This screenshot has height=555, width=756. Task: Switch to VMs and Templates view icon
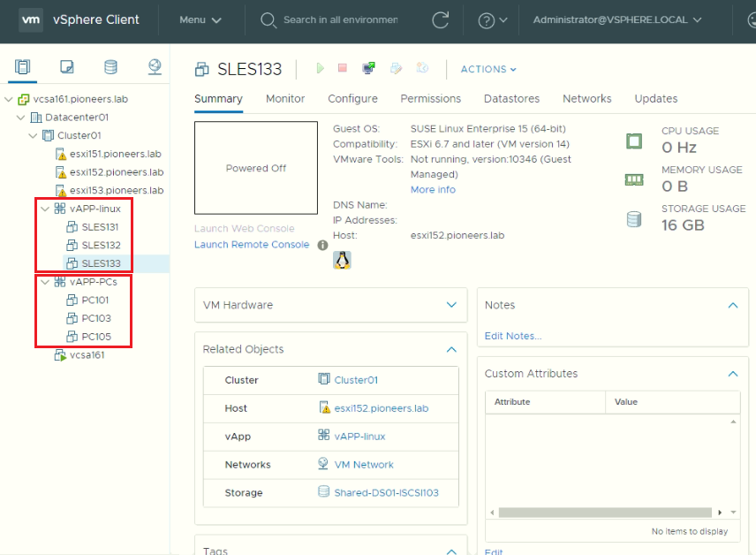pos(67,66)
